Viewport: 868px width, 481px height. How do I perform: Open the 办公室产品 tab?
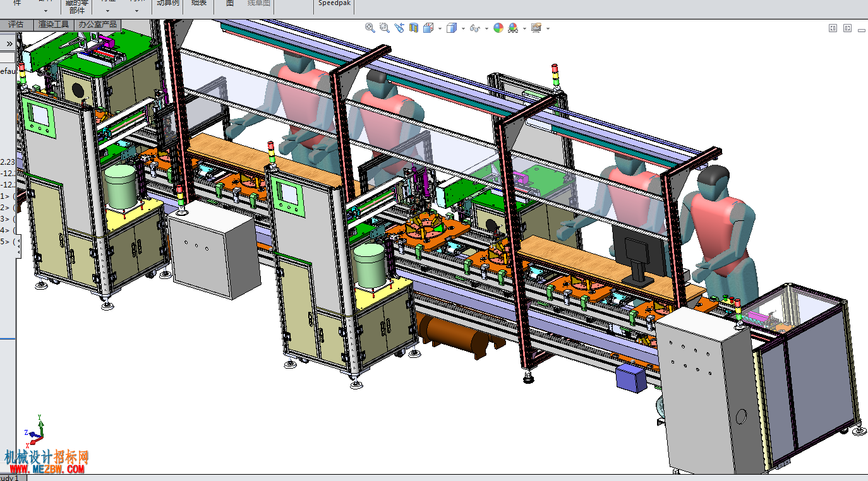[97, 25]
